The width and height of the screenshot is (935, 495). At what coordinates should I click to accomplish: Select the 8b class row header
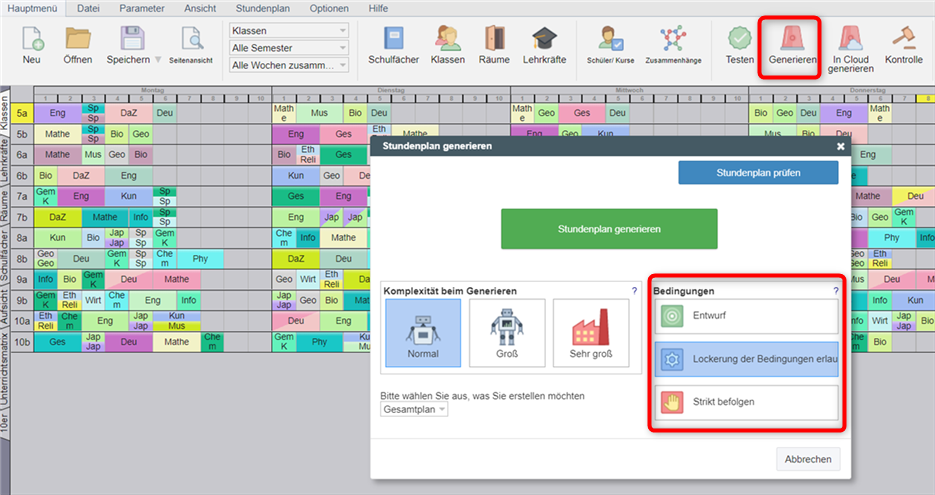coord(22,259)
